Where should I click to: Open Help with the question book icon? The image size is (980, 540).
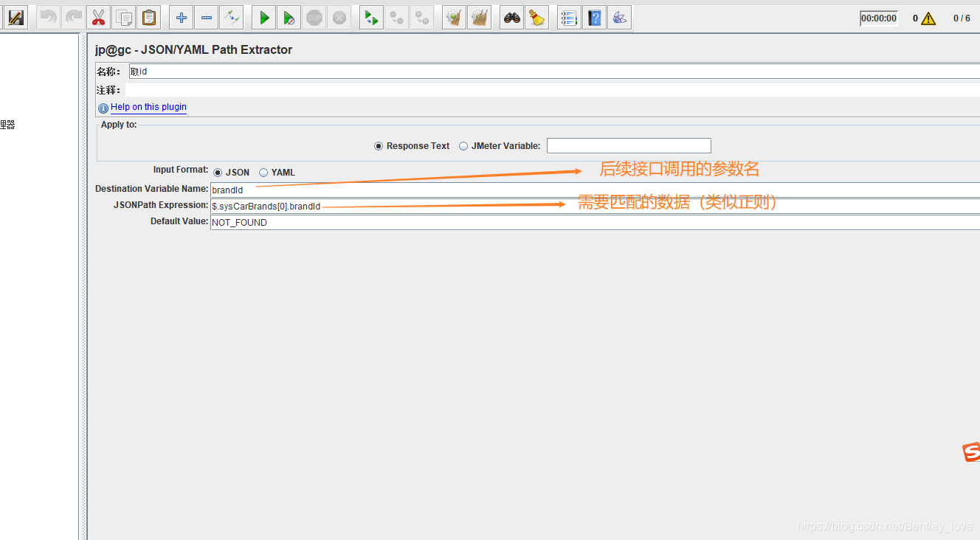(594, 18)
